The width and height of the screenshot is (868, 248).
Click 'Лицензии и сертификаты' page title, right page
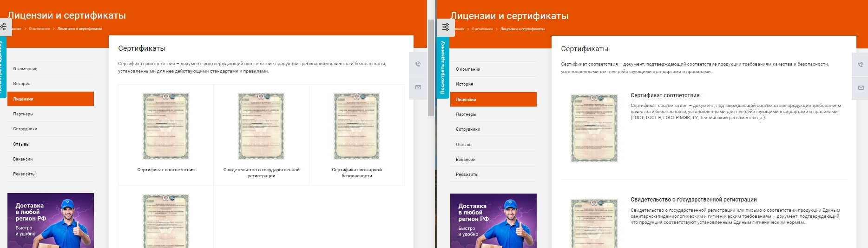(510, 16)
